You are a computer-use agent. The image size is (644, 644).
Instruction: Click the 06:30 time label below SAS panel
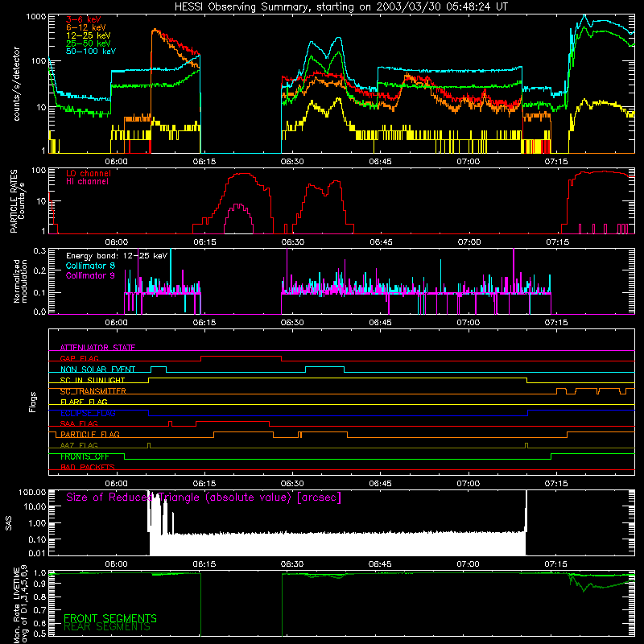click(x=292, y=564)
